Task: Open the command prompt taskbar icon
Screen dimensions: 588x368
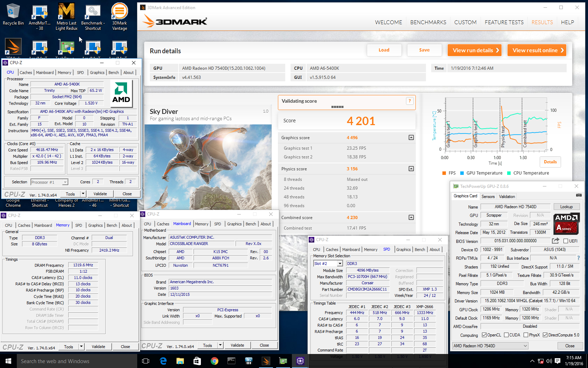Action: coord(231,361)
